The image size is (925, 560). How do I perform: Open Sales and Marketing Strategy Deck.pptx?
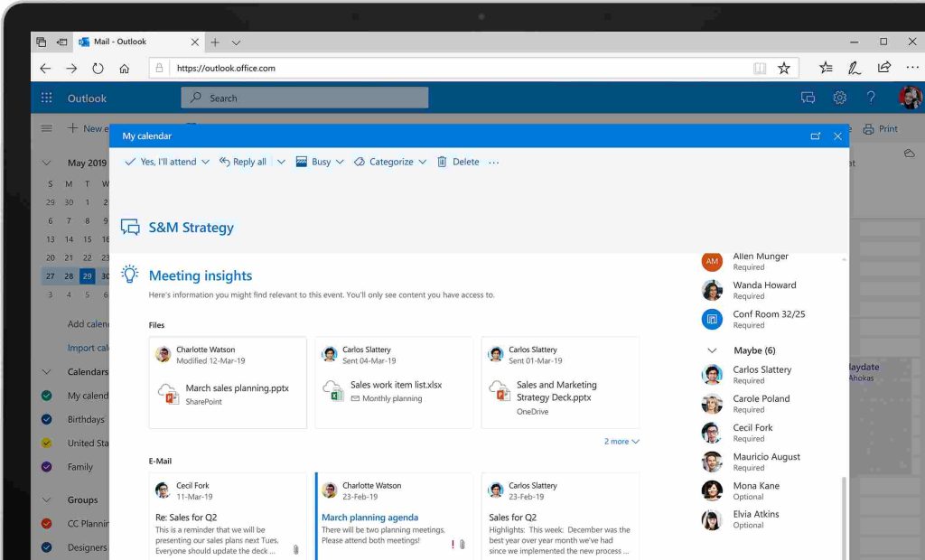[x=560, y=382]
